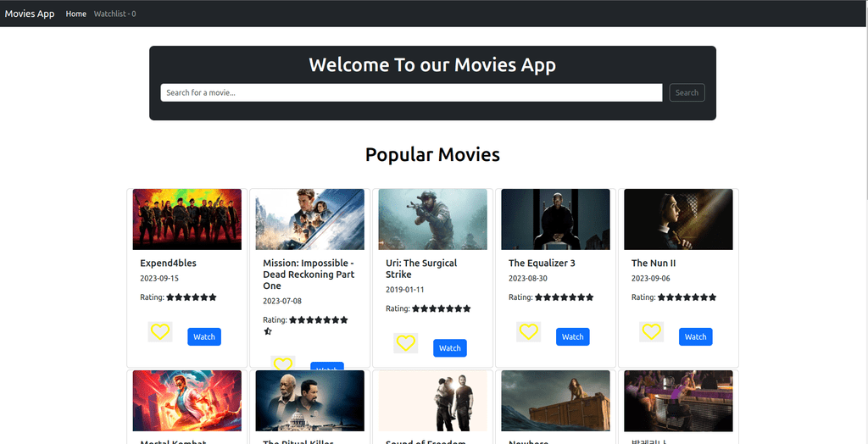The width and height of the screenshot is (868, 444).
Task: Click the Search button
Action: [687, 92]
